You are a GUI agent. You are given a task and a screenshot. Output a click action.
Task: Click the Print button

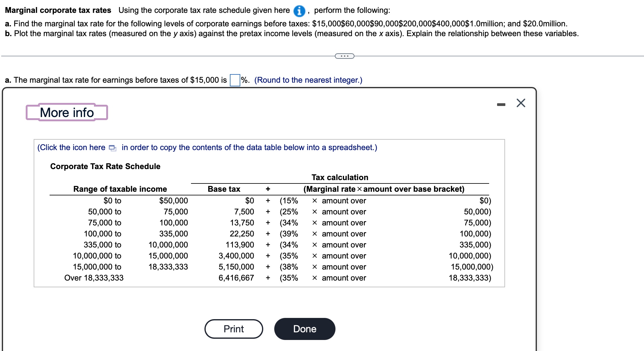coord(233,329)
